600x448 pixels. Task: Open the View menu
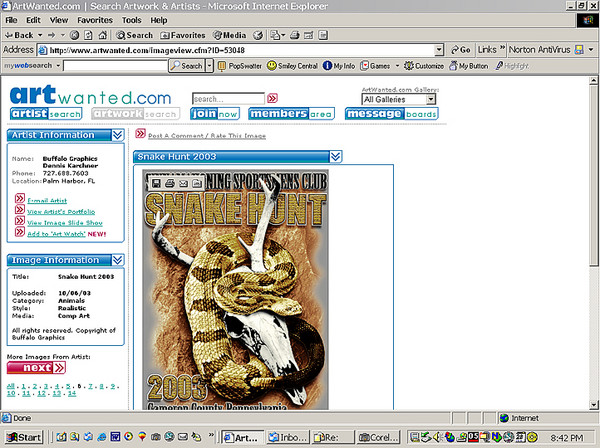click(59, 20)
